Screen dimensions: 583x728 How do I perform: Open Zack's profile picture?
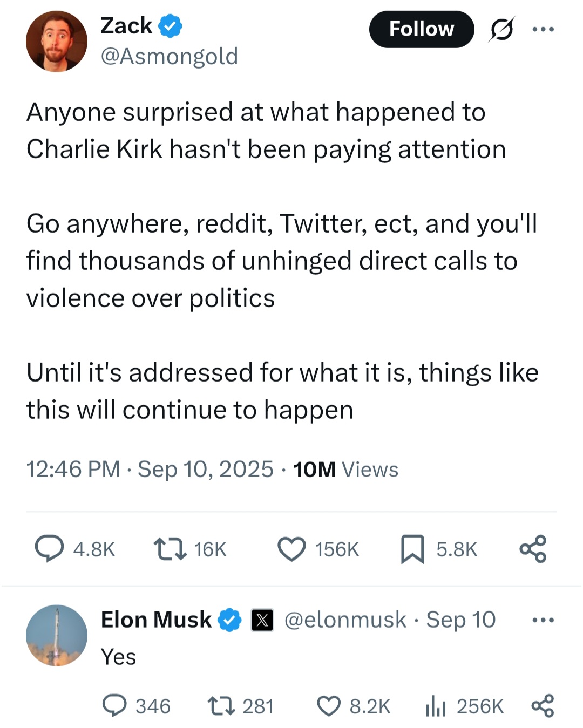57,41
